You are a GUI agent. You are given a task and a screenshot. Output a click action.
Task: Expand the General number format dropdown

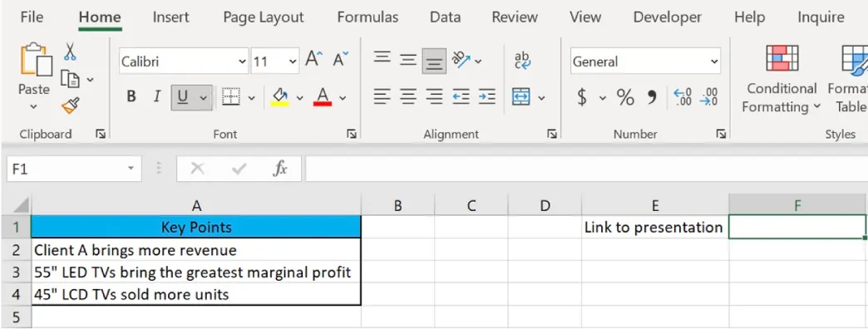(x=714, y=61)
